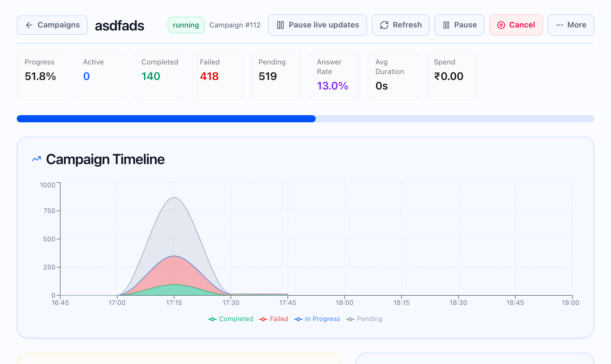Click the red Failed area in the chart

click(174, 270)
